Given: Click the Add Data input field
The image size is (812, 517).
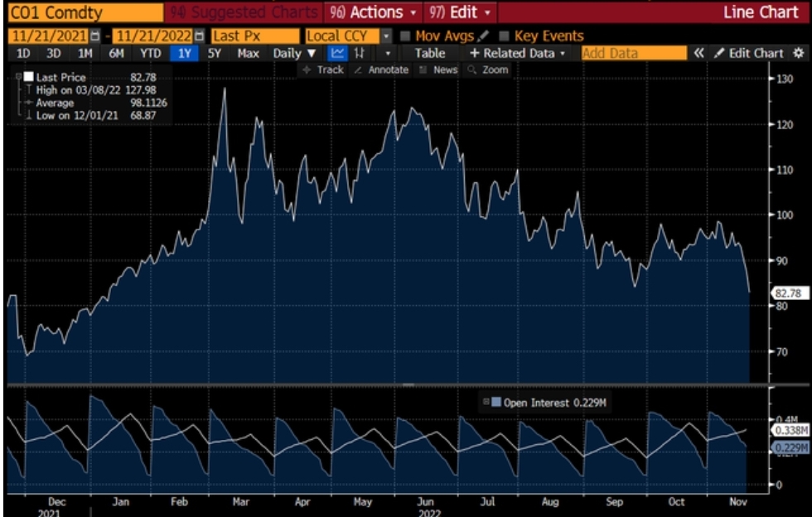Looking at the screenshot, I should click(634, 53).
